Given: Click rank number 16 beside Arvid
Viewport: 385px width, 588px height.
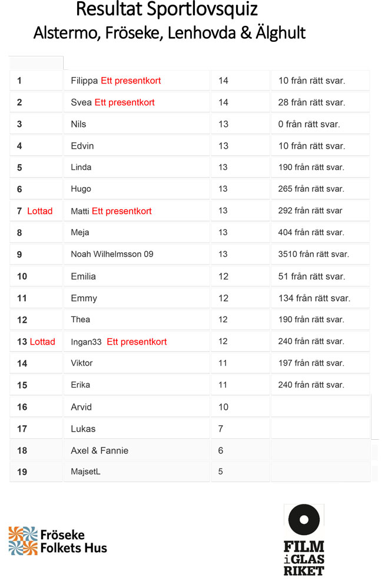Looking at the screenshot, I should (22, 407).
